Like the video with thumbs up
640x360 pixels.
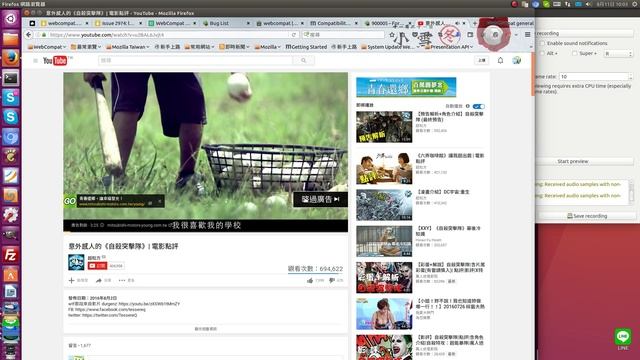click(310, 280)
